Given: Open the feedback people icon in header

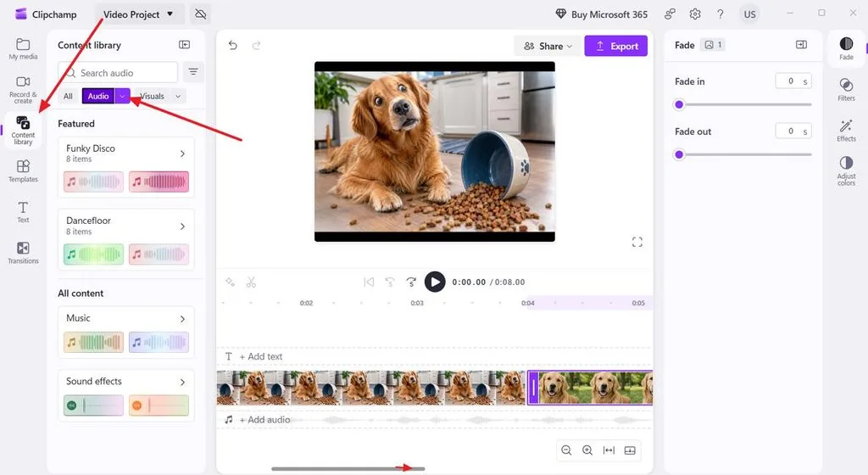Looking at the screenshot, I should [x=670, y=14].
